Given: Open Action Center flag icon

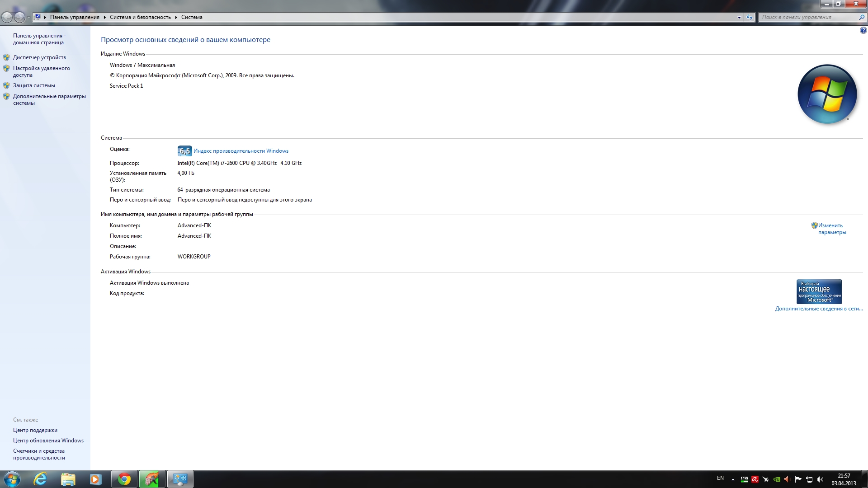Looking at the screenshot, I should (x=798, y=479).
